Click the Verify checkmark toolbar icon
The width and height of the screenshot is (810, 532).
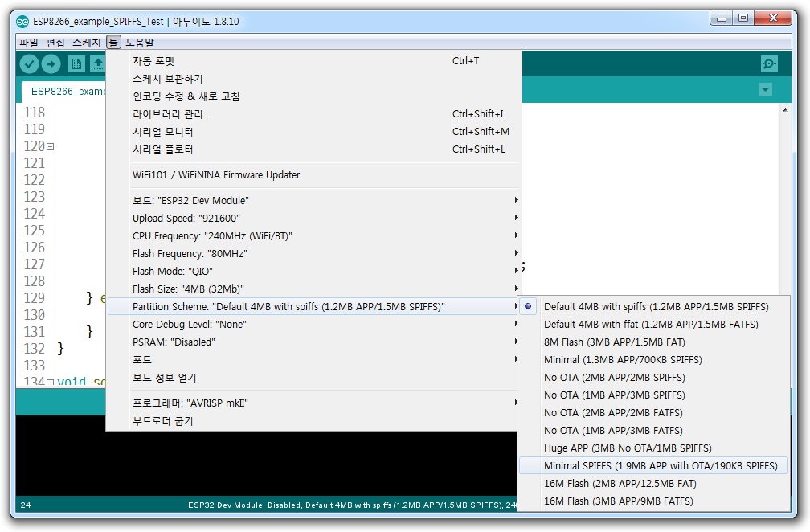tap(30, 64)
